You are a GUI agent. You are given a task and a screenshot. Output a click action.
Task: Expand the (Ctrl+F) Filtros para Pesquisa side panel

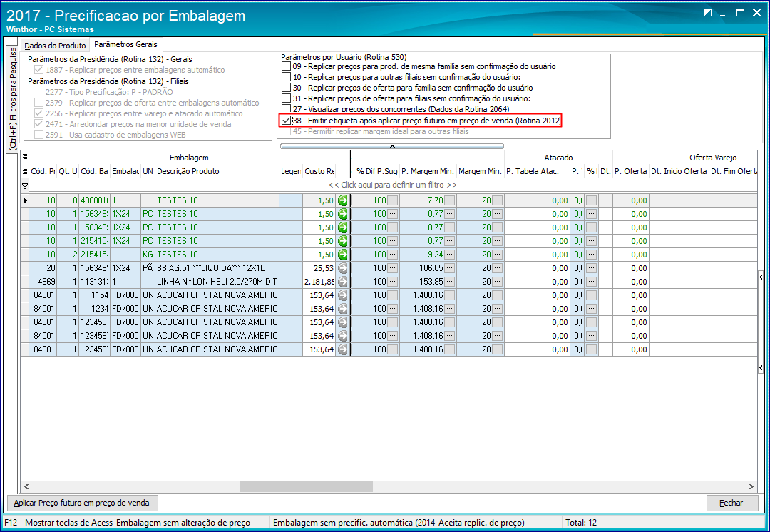(13, 98)
